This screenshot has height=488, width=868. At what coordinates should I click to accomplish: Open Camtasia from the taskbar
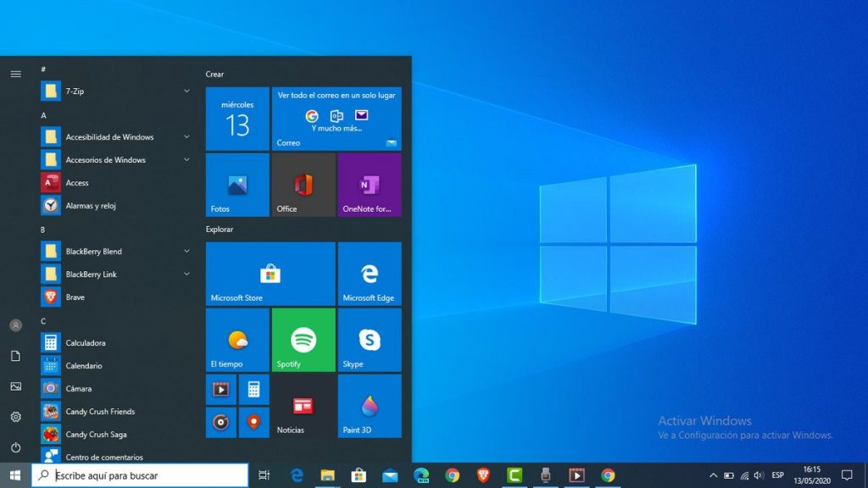click(x=515, y=475)
